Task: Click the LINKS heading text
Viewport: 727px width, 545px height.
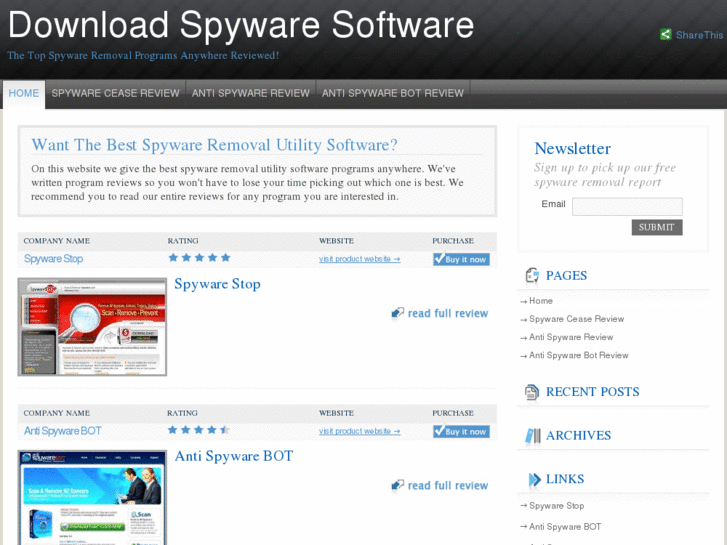Action: coord(565,479)
